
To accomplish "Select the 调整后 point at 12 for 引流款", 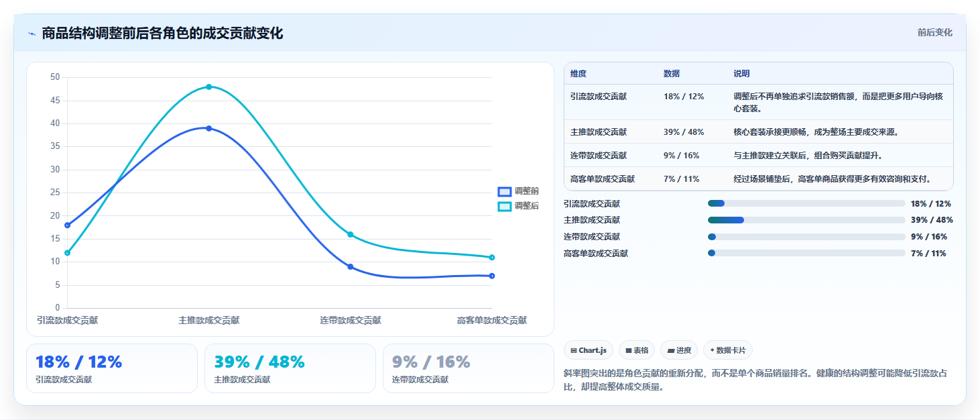I will coord(68,253).
